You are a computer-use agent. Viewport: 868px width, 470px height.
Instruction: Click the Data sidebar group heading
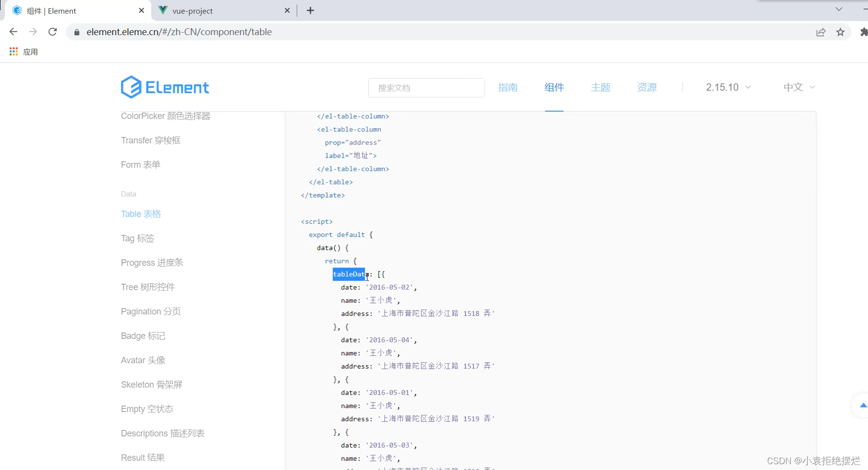click(128, 194)
